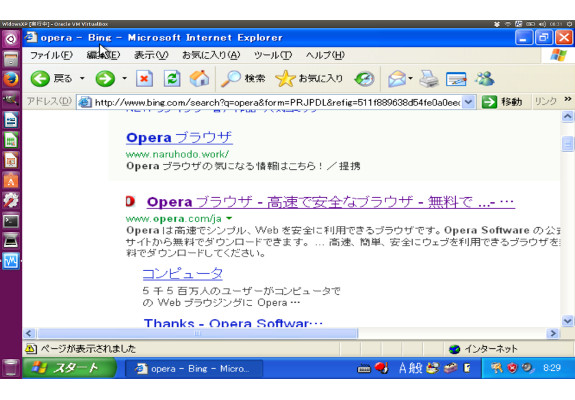This screenshot has height=400, width=575.
Task: Open the ファイル(F) menu
Action: coord(51,55)
